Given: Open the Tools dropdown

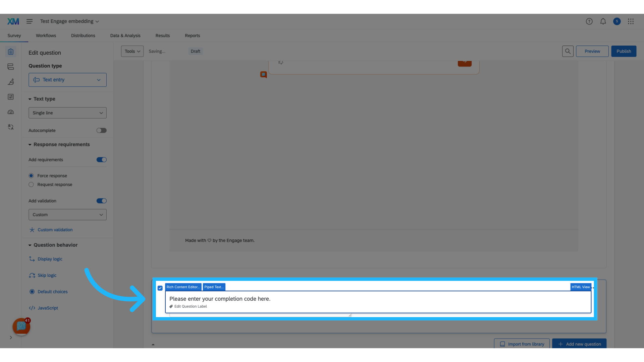Looking at the screenshot, I should [132, 51].
